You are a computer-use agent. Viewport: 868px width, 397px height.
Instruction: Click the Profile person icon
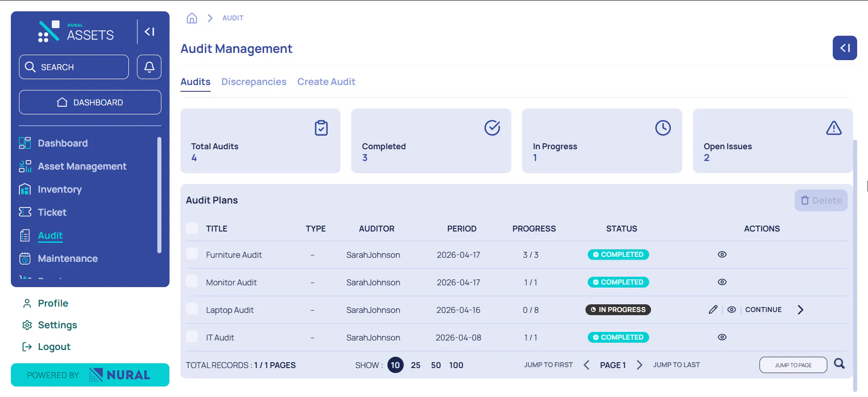point(27,303)
